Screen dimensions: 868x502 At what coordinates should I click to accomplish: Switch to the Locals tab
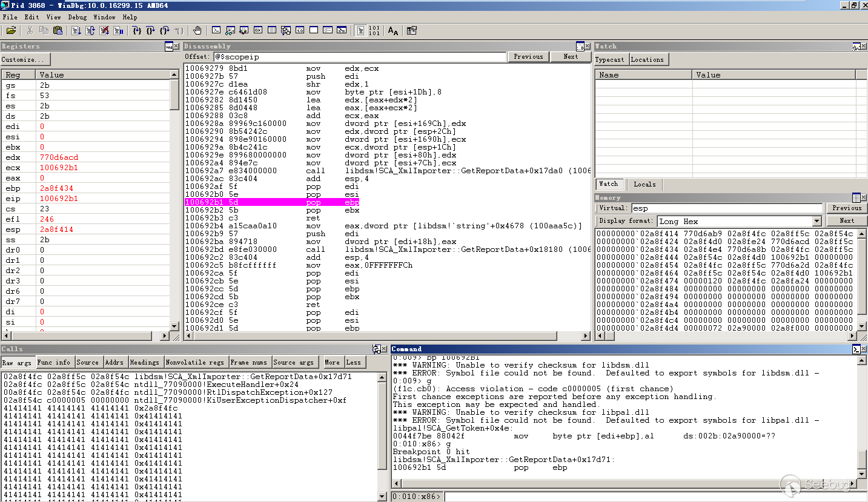(x=644, y=184)
